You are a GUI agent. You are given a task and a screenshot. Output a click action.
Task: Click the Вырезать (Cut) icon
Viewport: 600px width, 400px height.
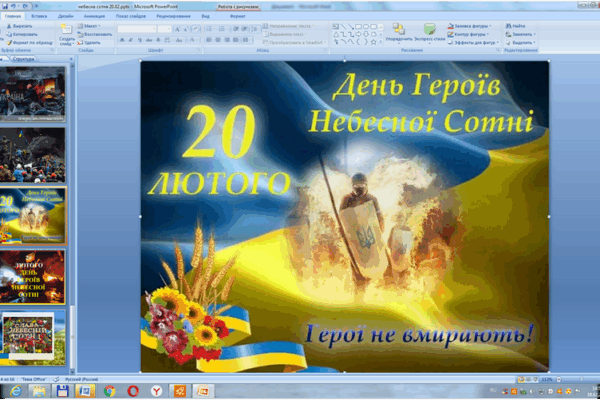coord(9,26)
